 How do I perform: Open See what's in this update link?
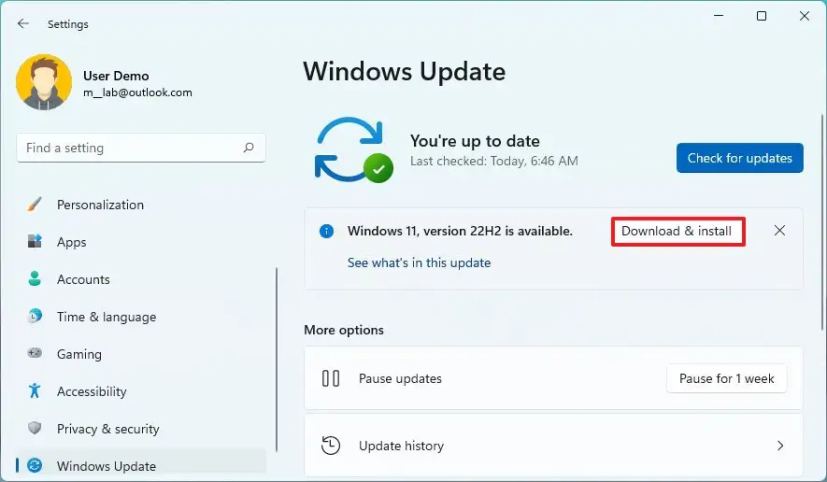click(x=419, y=263)
